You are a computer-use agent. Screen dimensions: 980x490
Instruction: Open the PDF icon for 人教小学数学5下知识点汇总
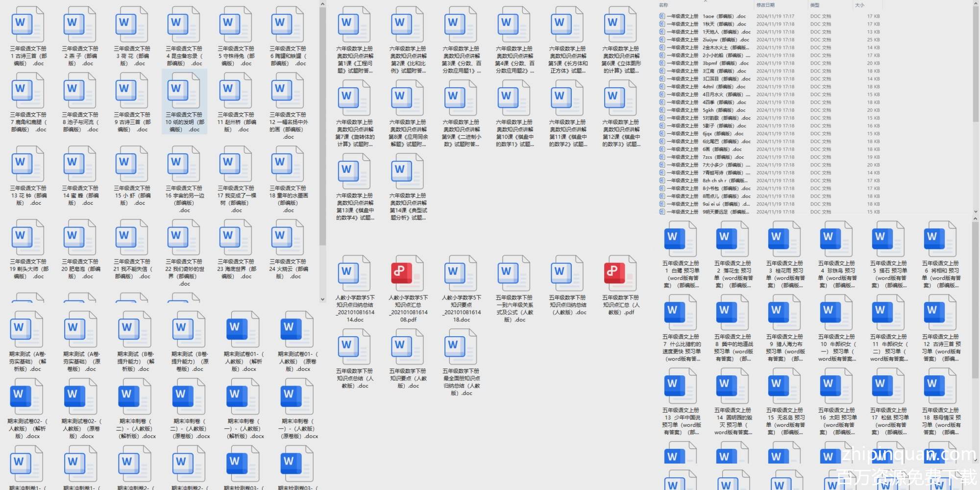point(407,273)
